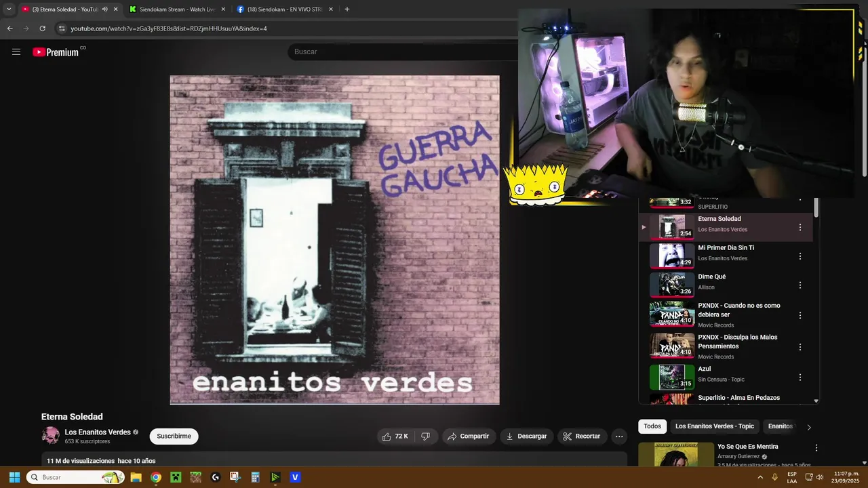Viewport: 868px width, 488px height.
Task: Click the Chrome address bar URL
Action: pyautogui.click(x=169, y=28)
